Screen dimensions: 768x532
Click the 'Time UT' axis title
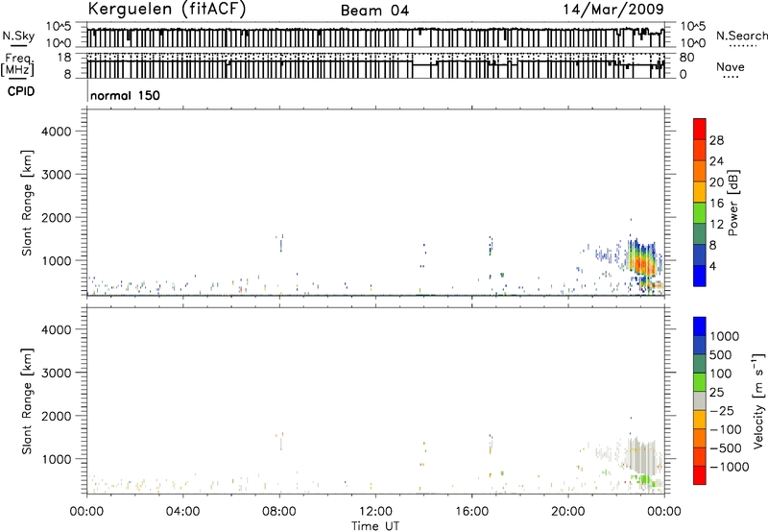[x=375, y=526]
